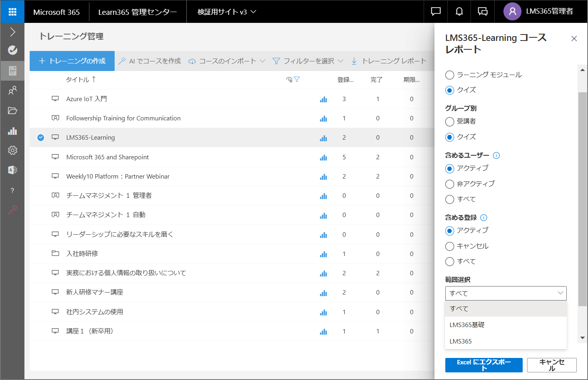Uncheck the LMS365-Learning row selection

(x=40, y=138)
